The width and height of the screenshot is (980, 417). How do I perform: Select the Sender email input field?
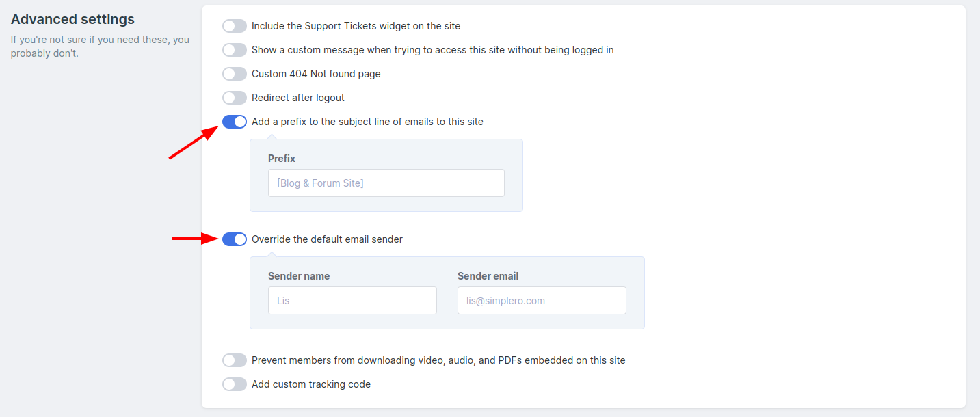coord(542,301)
